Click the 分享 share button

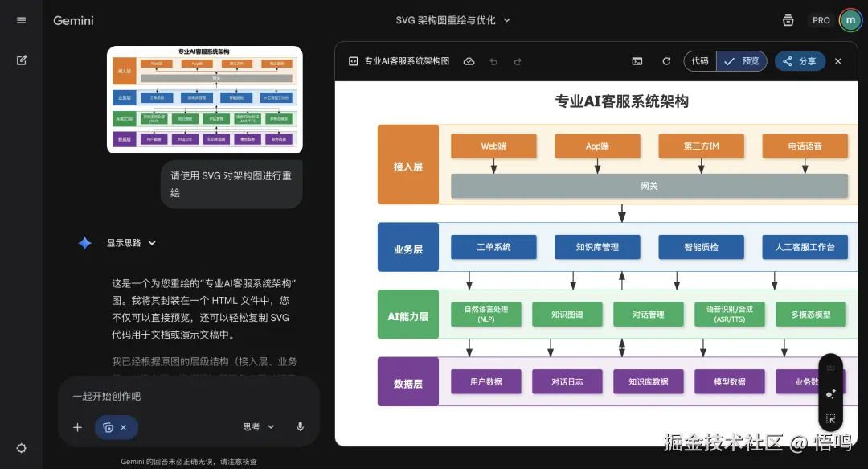coord(801,61)
